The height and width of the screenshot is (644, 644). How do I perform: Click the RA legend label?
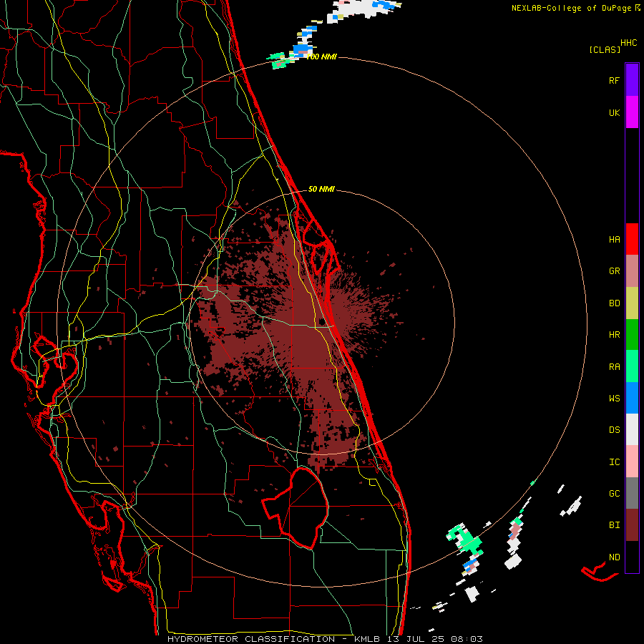614,367
